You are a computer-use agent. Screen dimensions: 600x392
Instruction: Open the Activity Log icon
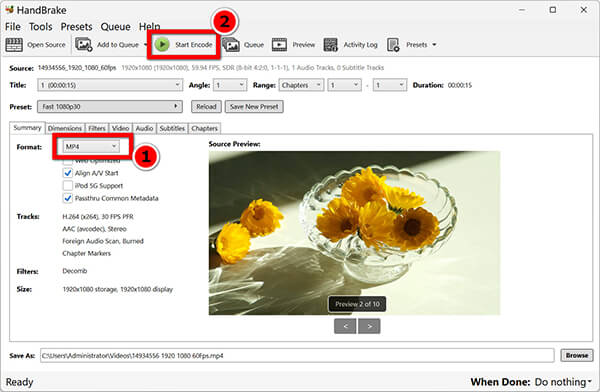tap(331, 45)
